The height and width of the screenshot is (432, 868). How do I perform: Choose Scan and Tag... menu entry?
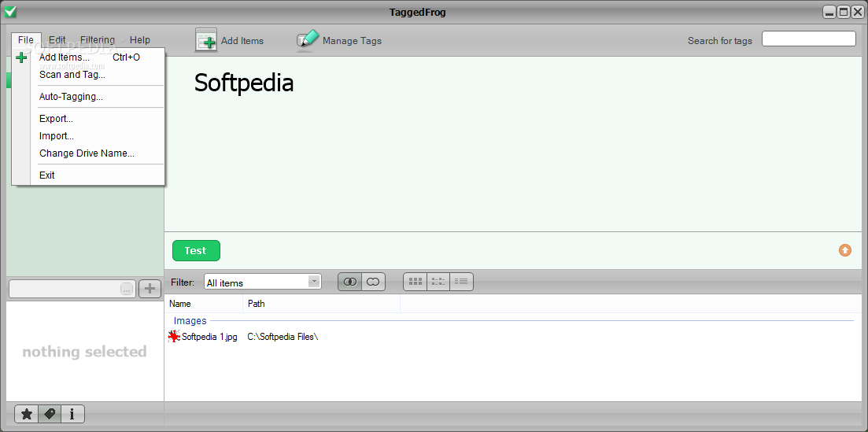point(89,74)
